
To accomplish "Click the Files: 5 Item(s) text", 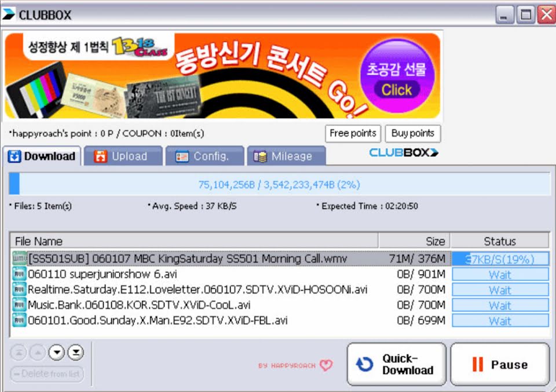I will (x=41, y=206).
